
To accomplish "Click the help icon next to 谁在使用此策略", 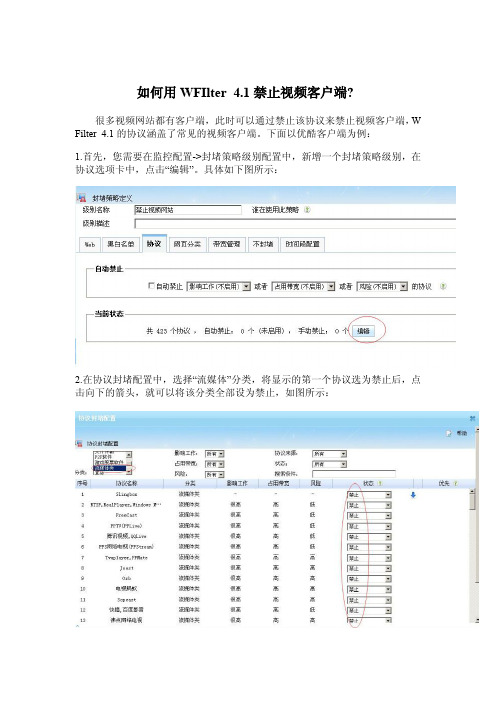I will tap(307, 210).
